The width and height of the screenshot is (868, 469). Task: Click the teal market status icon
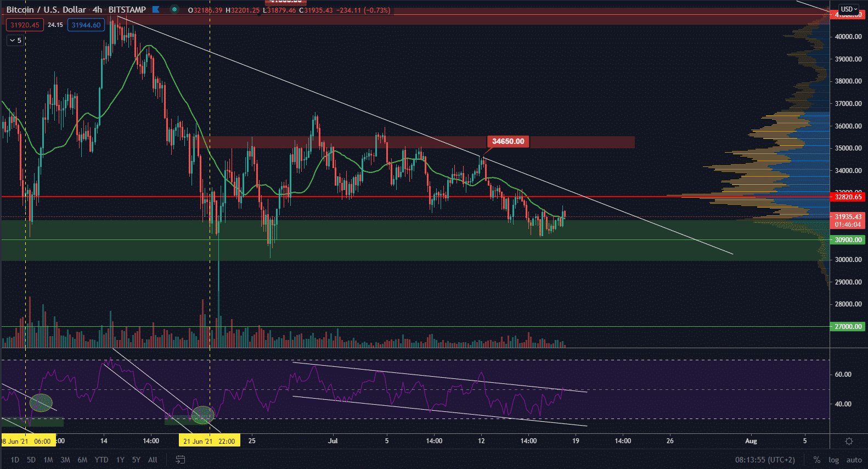click(174, 9)
